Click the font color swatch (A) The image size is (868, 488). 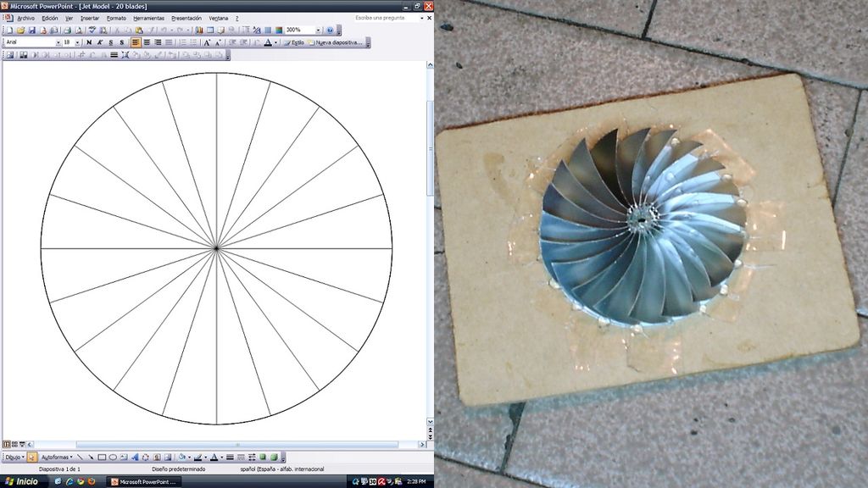[267, 42]
